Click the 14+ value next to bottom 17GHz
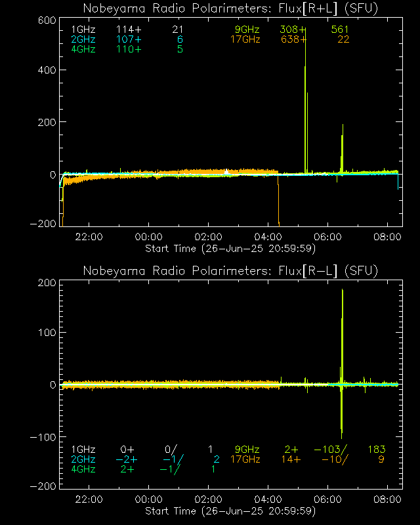Viewport: 420px width, 525px height. point(291,459)
